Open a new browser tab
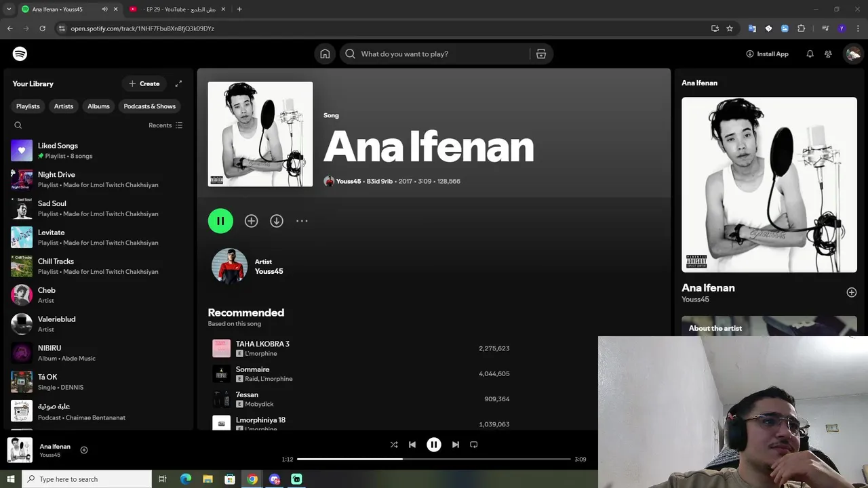Image resolution: width=868 pixels, height=488 pixels. click(x=239, y=9)
